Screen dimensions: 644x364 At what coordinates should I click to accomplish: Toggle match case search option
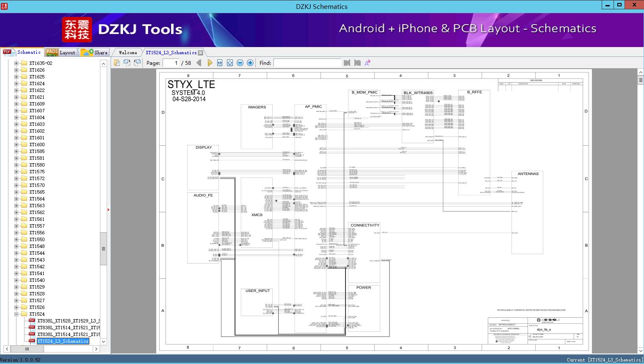[368, 63]
